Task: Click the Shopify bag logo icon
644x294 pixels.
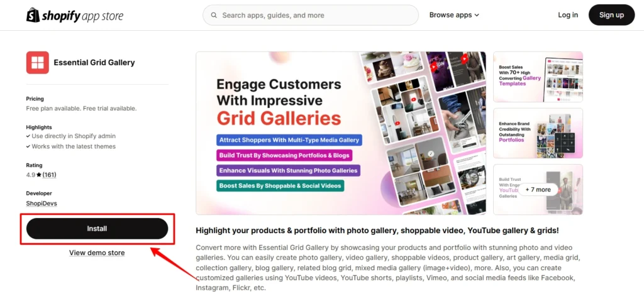Action: pyautogui.click(x=33, y=15)
